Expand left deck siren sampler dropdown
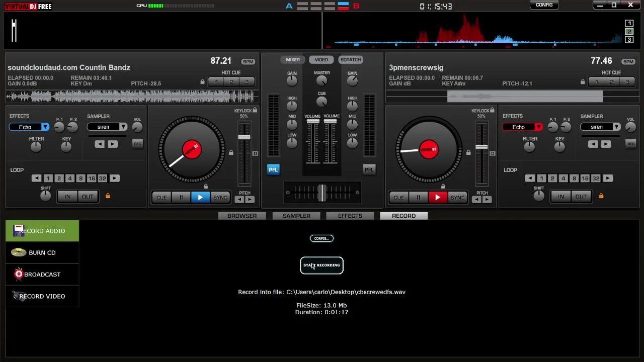Image resolution: width=644 pixels, height=362 pixels. point(123,127)
